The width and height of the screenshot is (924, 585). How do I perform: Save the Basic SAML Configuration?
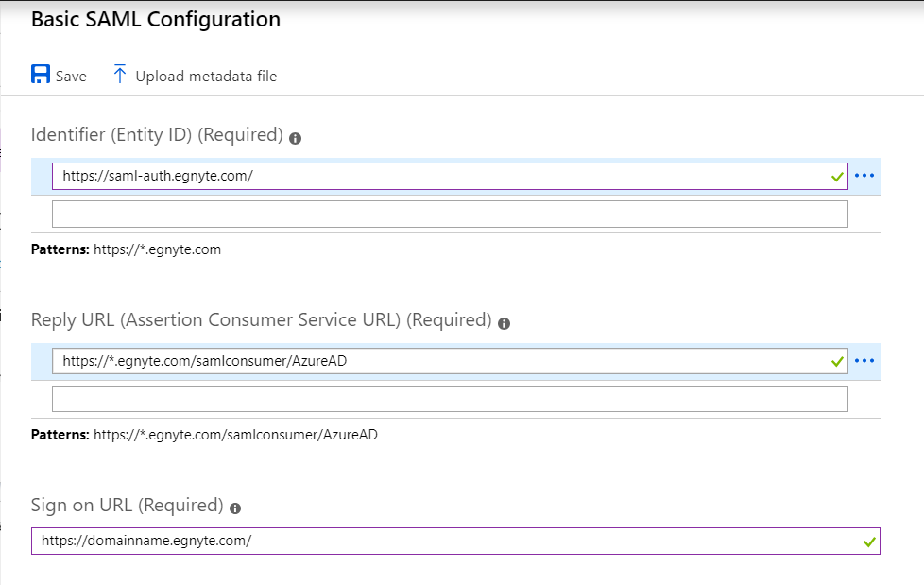click(59, 75)
